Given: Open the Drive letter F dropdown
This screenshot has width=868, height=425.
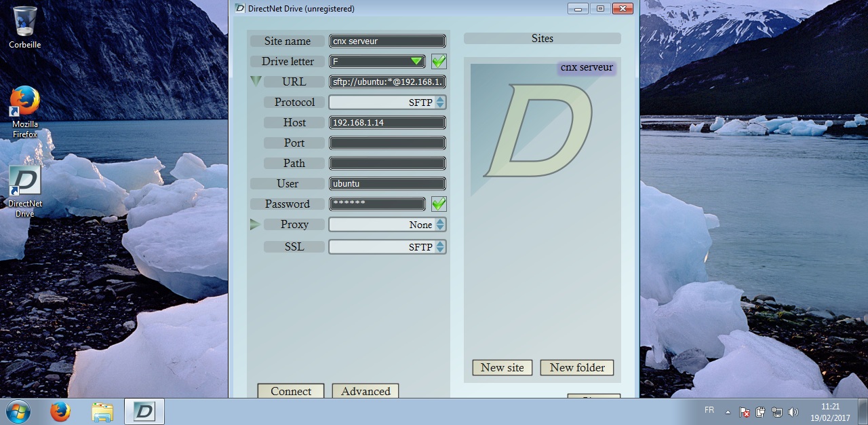Looking at the screenshot, I should pos(416,62).
